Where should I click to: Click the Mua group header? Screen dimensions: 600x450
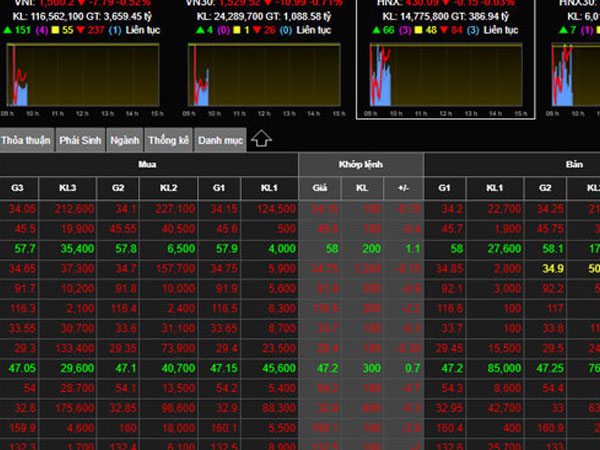tap(148, 163)
